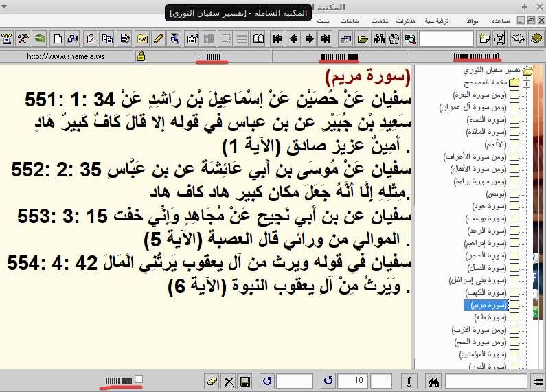
Task: Click the open book icon in toolbar
Action: pyautogui.click(x=259, y=38)
